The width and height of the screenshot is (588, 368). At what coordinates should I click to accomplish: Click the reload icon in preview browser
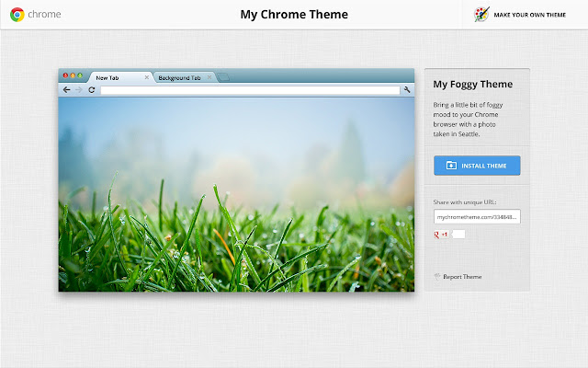tap(92, 90)
